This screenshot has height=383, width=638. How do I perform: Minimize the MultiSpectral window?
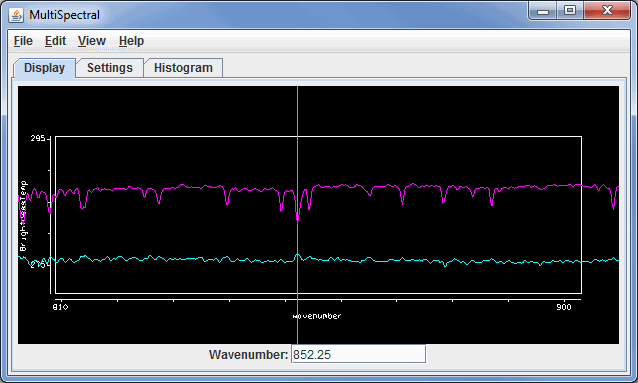tap(543, 11)
